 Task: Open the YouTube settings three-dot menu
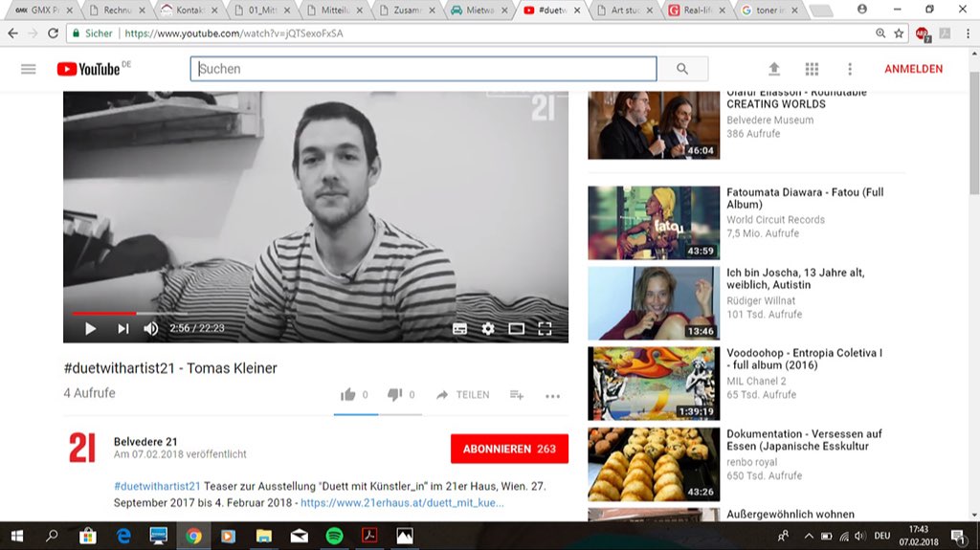point(850,69)
